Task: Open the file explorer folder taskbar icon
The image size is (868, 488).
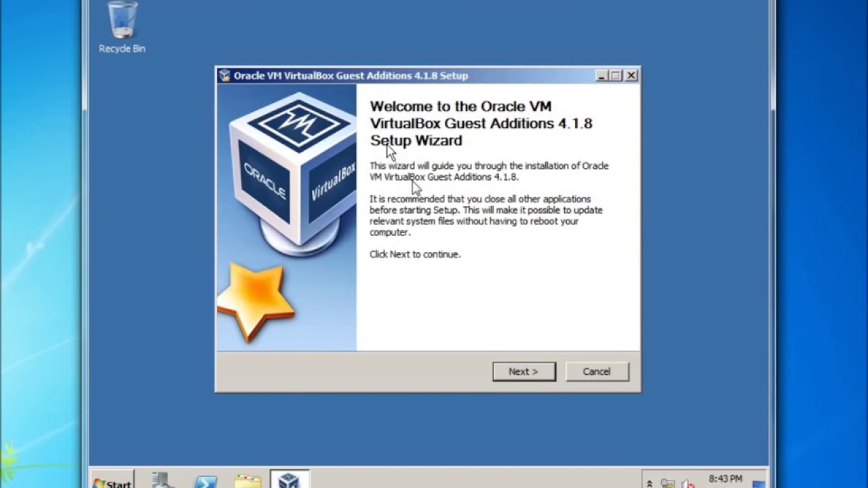Action: [x=248, y=481]
